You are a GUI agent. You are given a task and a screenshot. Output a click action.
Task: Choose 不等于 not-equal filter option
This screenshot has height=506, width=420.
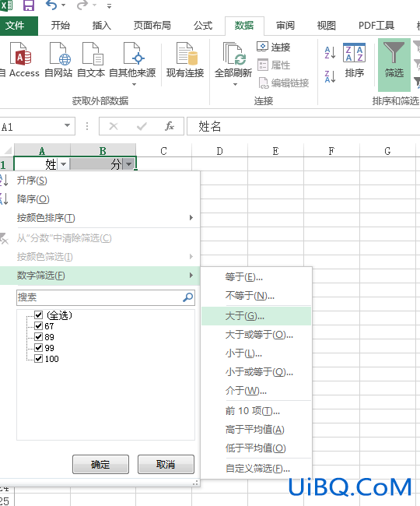click(x=256, y=296)
